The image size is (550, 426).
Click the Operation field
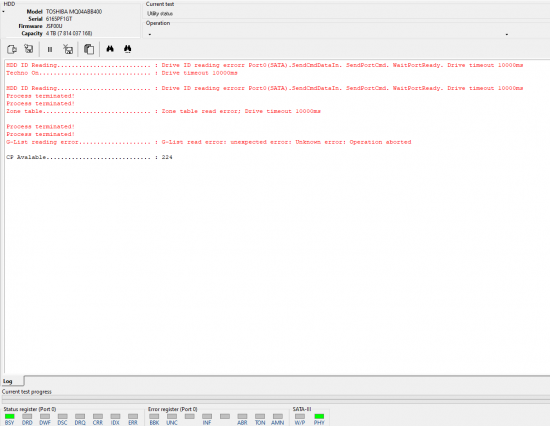[347, 34]
